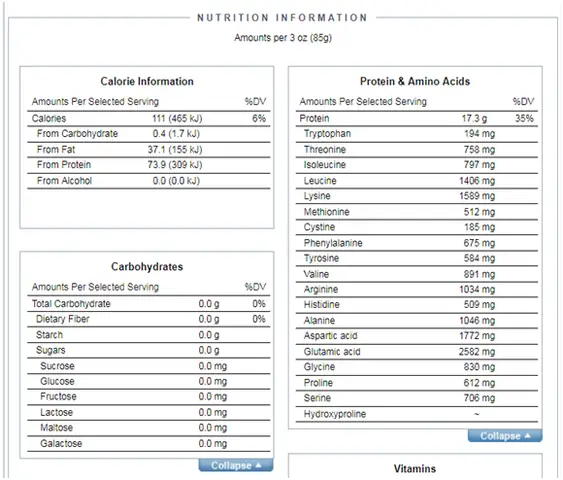
Task: Click 'Amounts per 3 oz (85g)' text
Action: (283, 38)
